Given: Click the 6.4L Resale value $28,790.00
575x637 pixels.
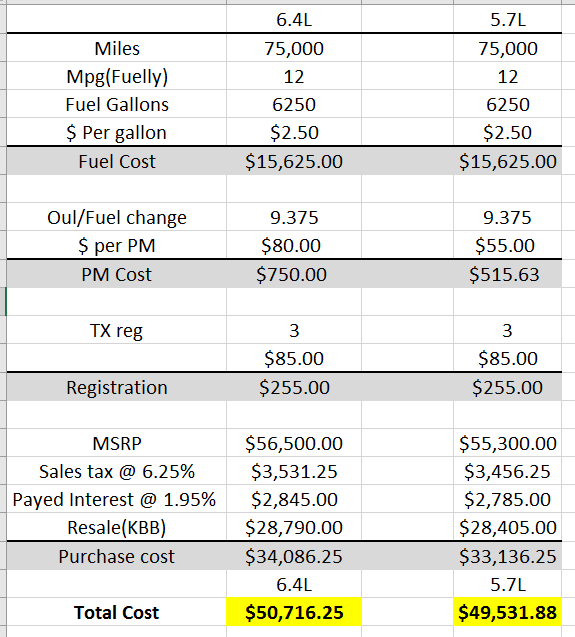Looking at the screenshot, I should [294, 527].
